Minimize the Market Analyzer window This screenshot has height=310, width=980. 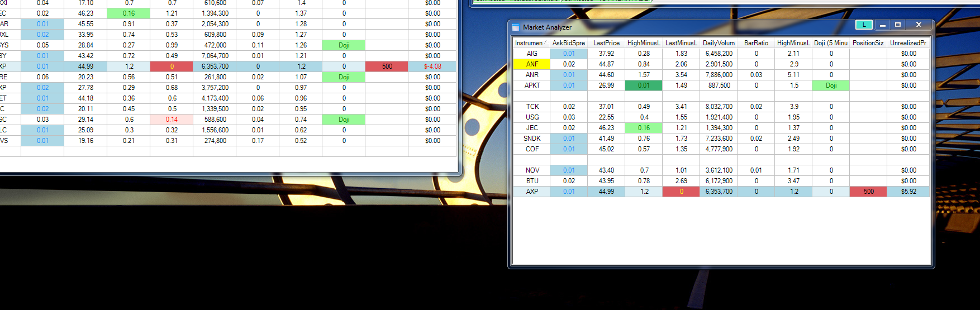pyautogui.click(x=882, y=25)
